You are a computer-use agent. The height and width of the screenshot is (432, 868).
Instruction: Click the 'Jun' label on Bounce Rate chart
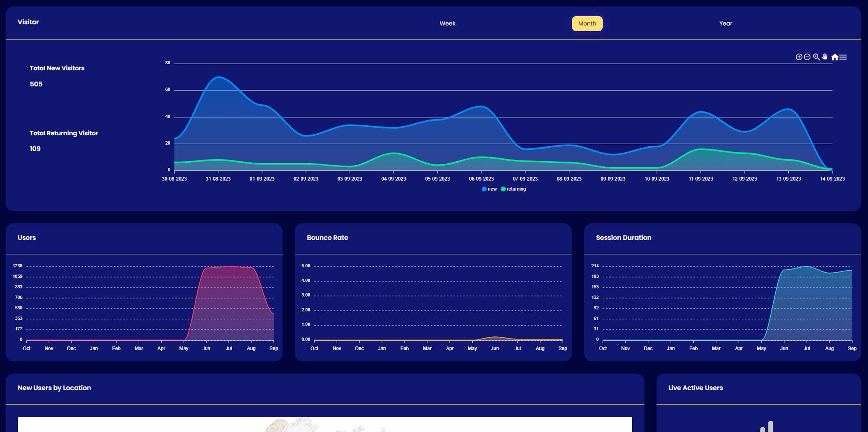click(494, 348)
